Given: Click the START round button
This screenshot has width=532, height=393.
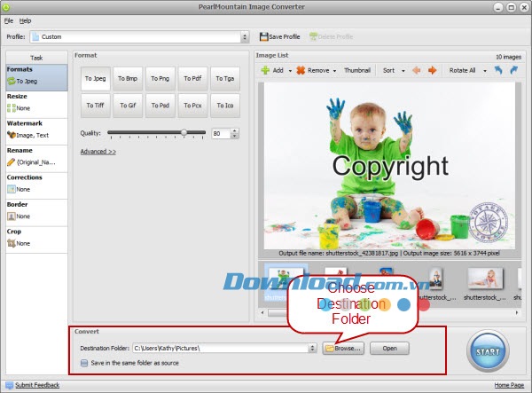Looking at the screenshot, I should click(x=488, y=351).
